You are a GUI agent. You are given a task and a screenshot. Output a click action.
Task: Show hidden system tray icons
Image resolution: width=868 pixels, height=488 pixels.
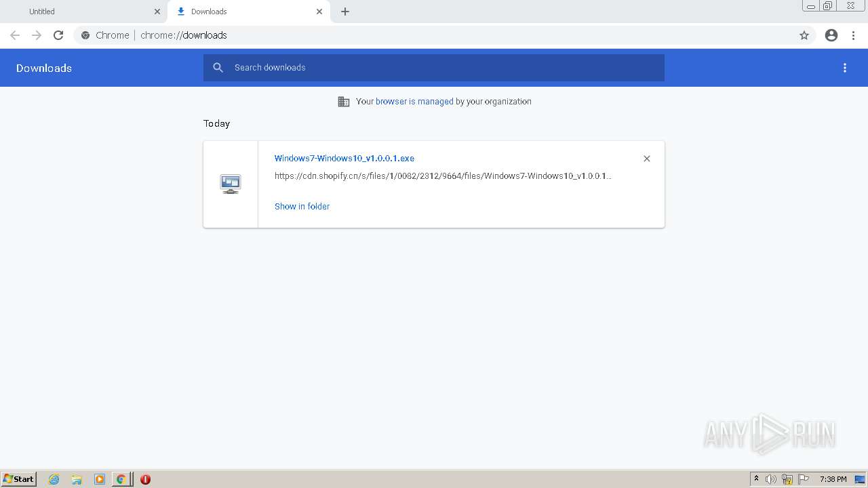757,479
